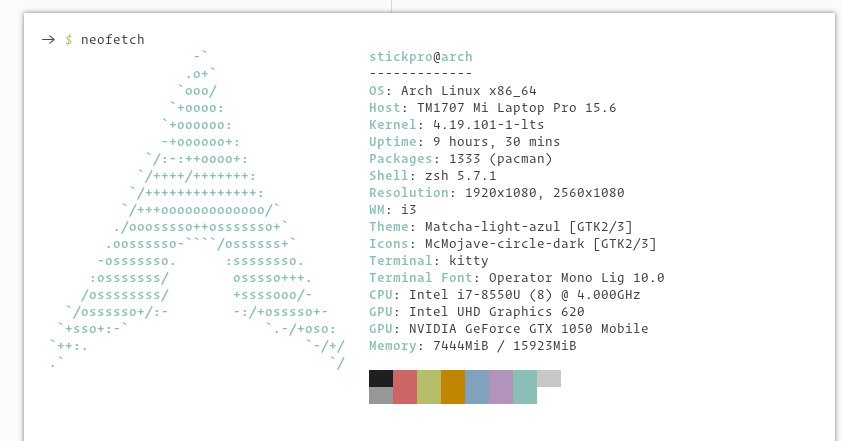Click the olive green color block
The image size is (843, 441).
tap(429, 387)
